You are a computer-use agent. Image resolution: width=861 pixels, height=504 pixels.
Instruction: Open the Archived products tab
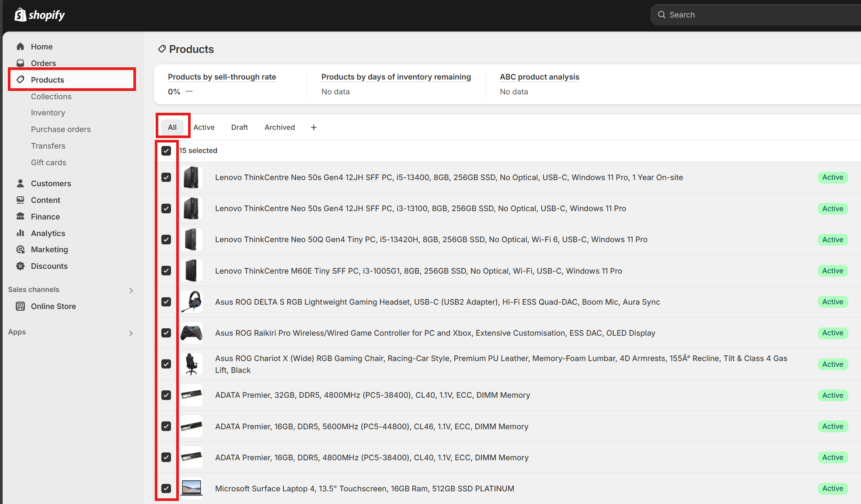[x=279, y=127]
